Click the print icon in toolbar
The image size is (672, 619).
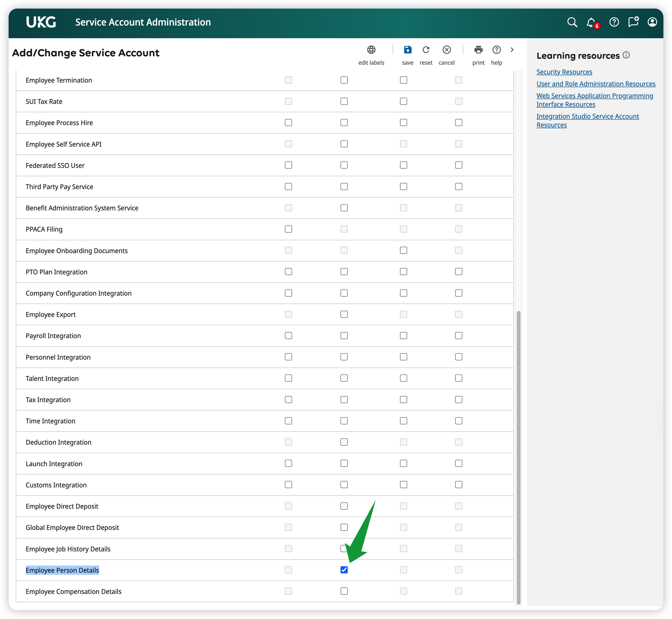pyautogui.click(x=478, y=50)
